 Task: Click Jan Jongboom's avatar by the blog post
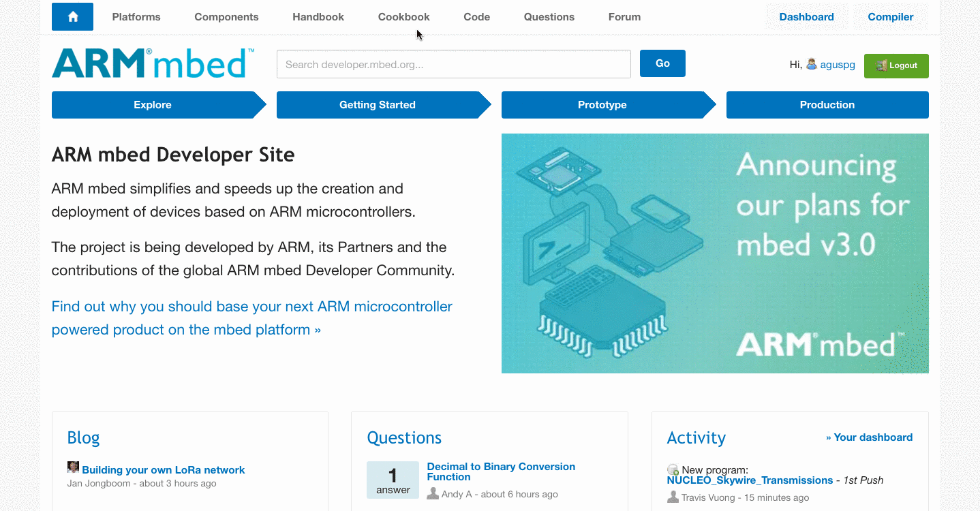[73, 467]
